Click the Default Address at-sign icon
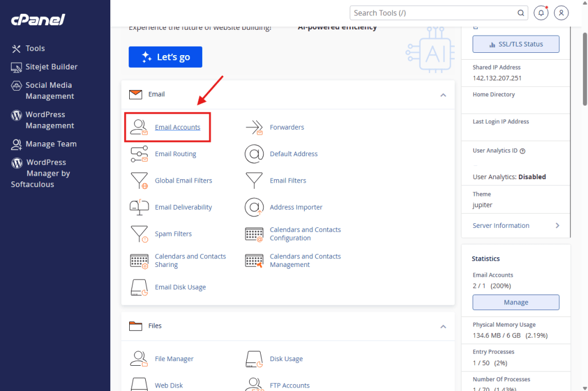The width and height of the screenshot is (588, 391). (x=254, y=154)
